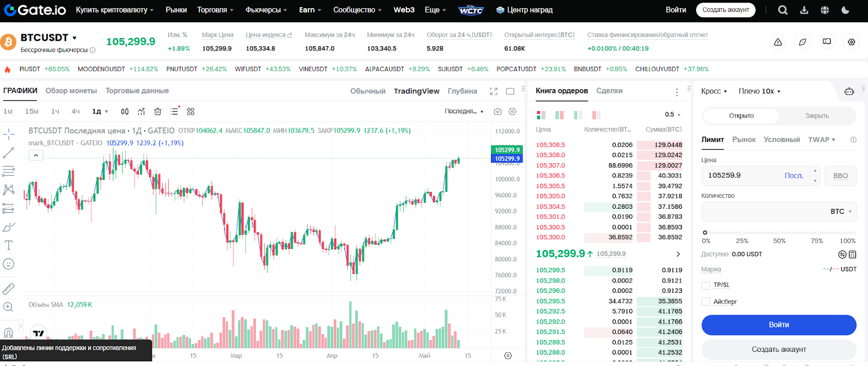Switch to Торговые данные tab
868x366 pixels.
point(137,91)
